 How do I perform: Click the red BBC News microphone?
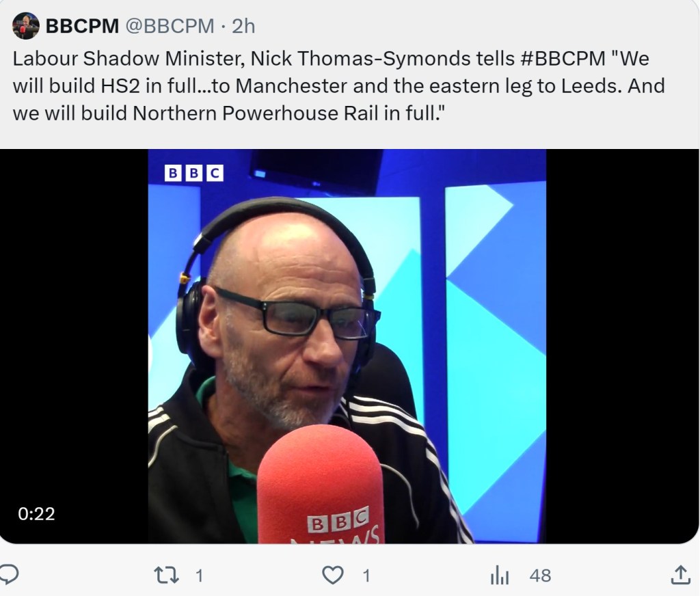point(321,485)
